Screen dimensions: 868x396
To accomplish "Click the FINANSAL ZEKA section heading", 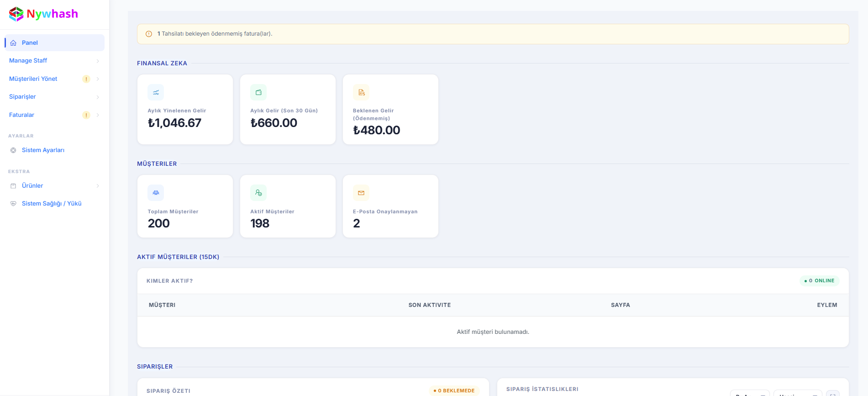I will point(162,63).
